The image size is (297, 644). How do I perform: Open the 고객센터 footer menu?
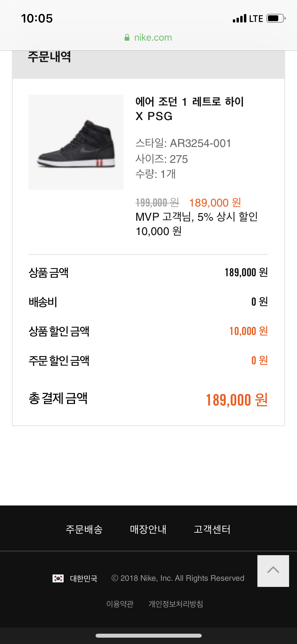click(212, 529)
